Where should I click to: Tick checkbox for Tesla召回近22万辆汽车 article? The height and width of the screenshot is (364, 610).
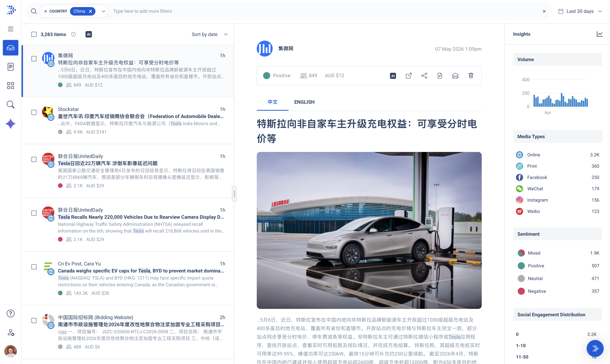pyautogui.click(x=34, y=159)
